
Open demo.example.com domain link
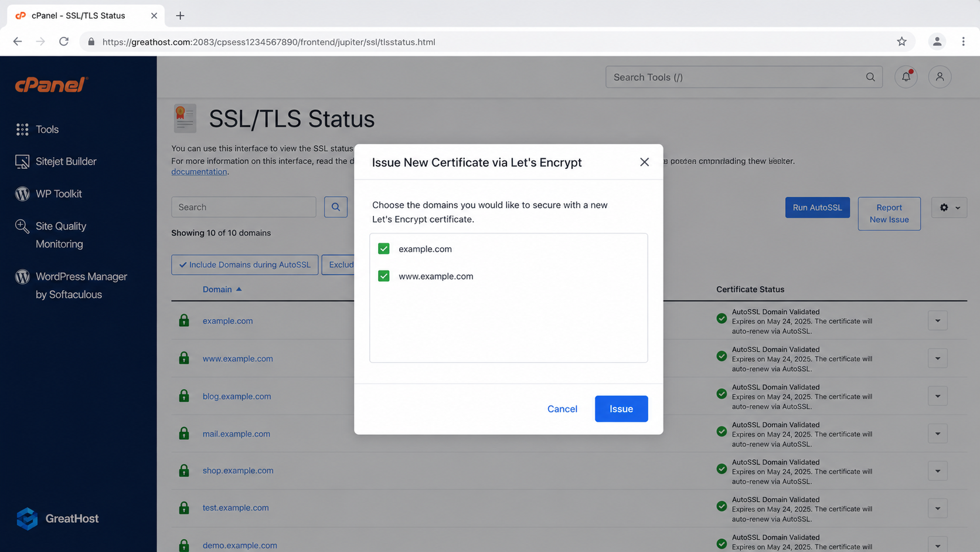coord(240,545)
